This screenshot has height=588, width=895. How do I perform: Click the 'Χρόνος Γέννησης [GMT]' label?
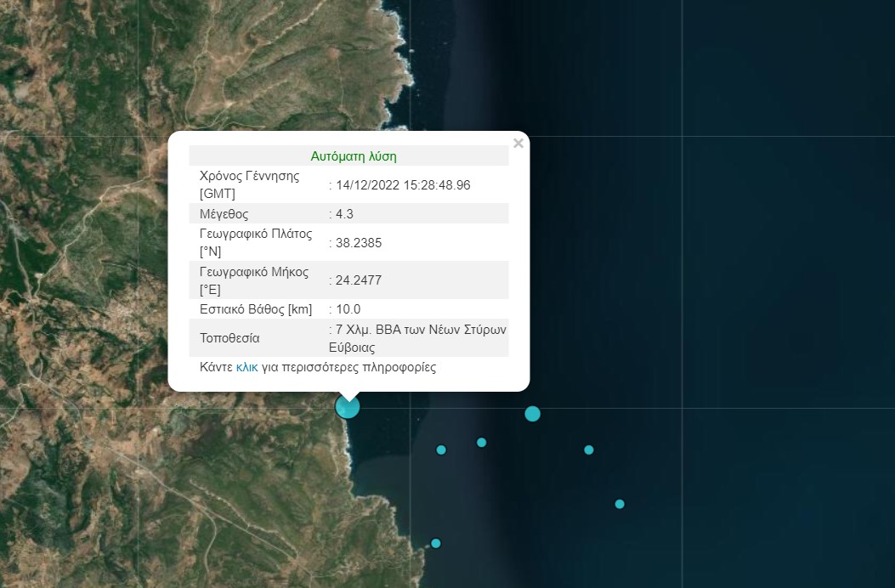(250, 184)
